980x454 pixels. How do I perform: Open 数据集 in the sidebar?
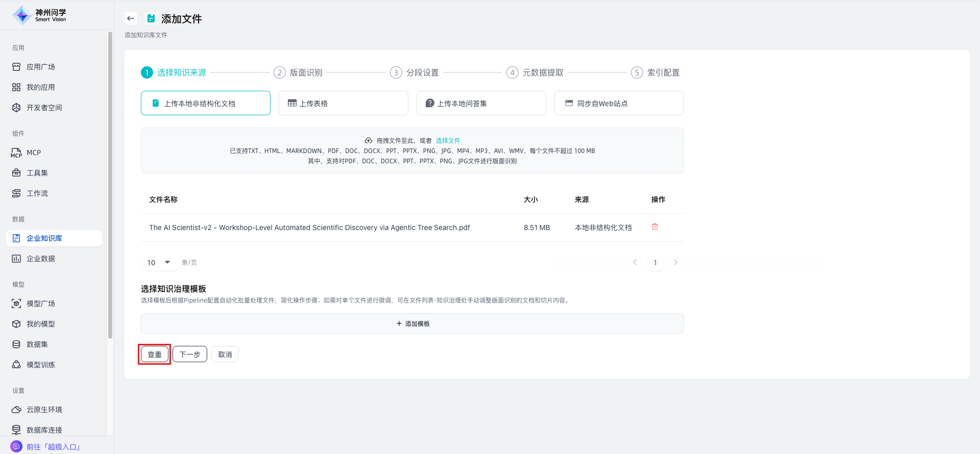(37, 344)
